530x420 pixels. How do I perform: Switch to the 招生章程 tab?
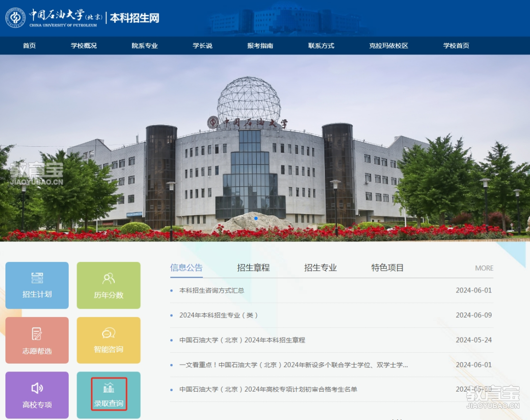[x=254, y=267]
